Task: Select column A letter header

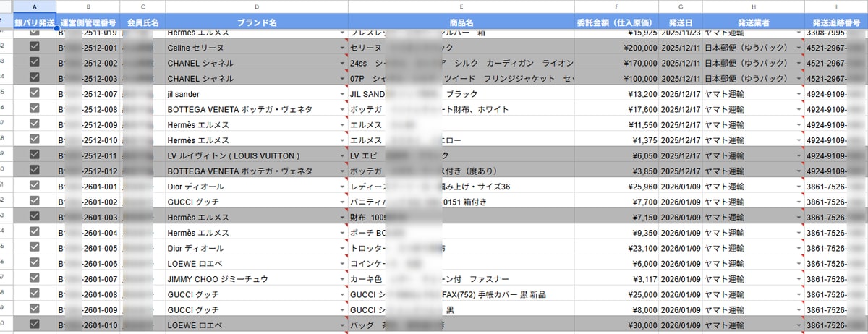Action: 34,7
